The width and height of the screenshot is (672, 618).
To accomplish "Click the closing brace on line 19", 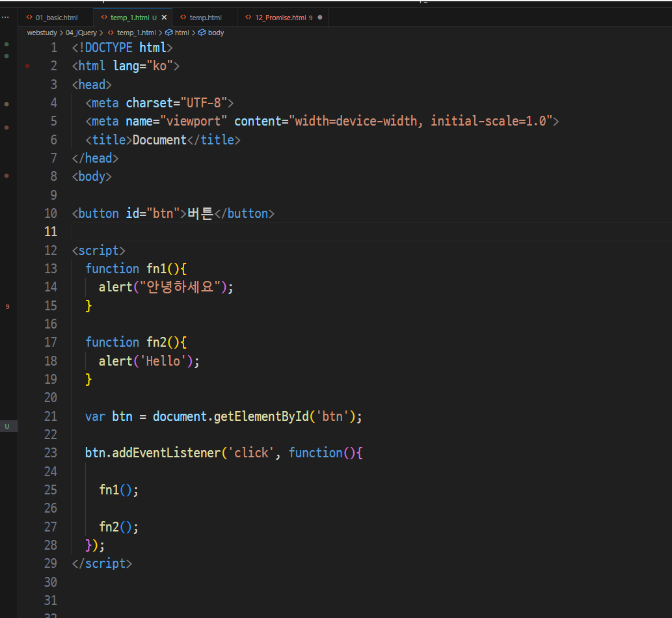I will pyautogui.click(x=88, y=379).
